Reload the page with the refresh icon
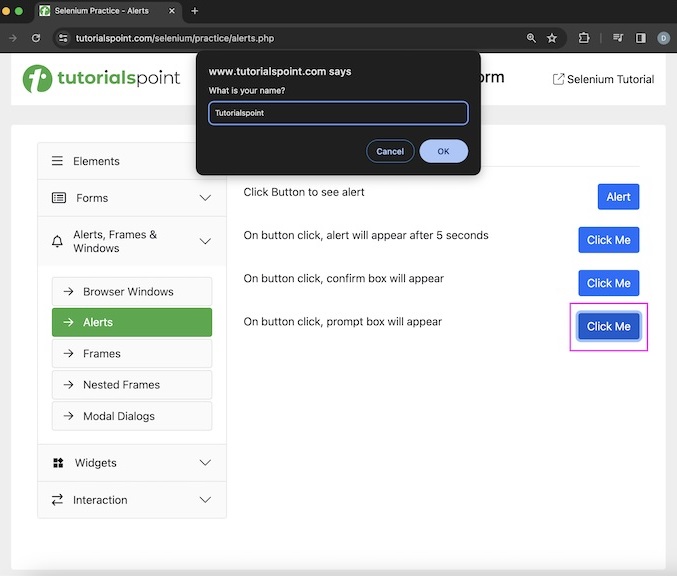Viewport: 677px width, 576px height. pos(36,38)
